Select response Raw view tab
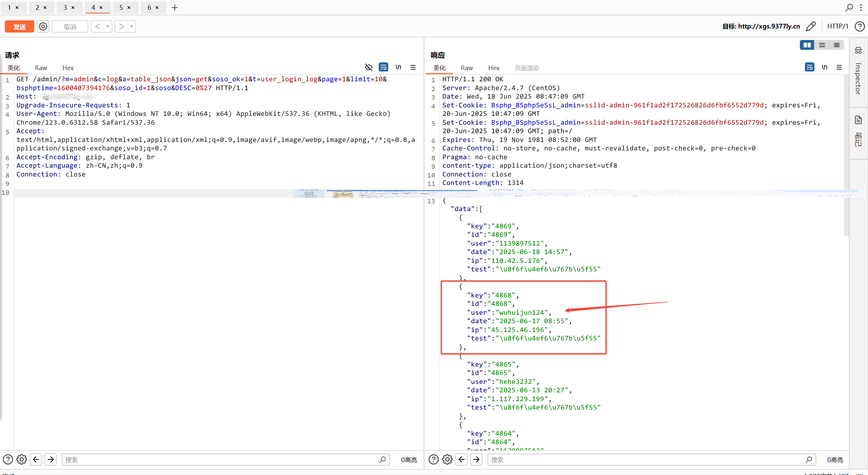Screen dimensions: 868x475 coord(467,68)
